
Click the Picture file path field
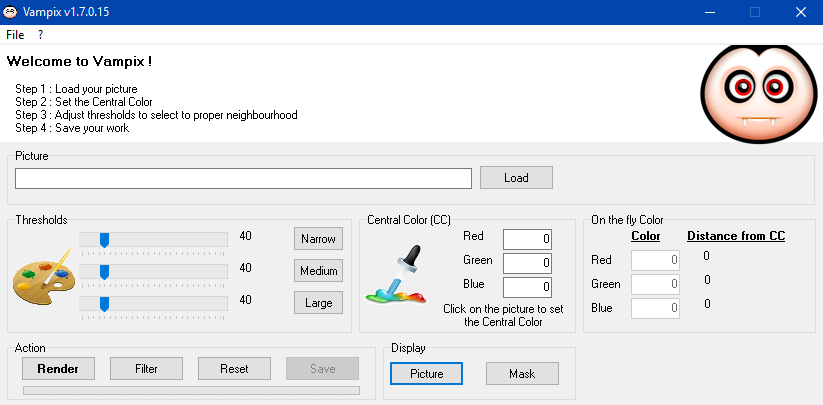pos(244,178)
